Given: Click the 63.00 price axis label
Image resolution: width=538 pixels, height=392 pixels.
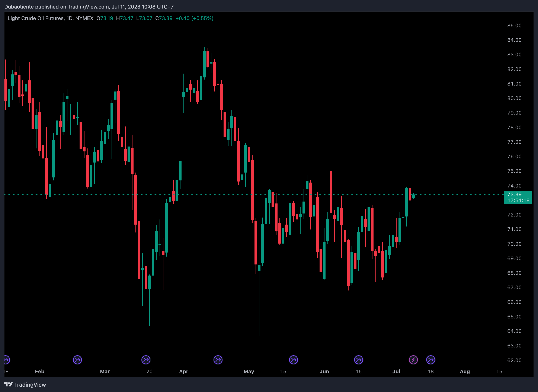Looking at the screenshot, I should pos(514,346).
